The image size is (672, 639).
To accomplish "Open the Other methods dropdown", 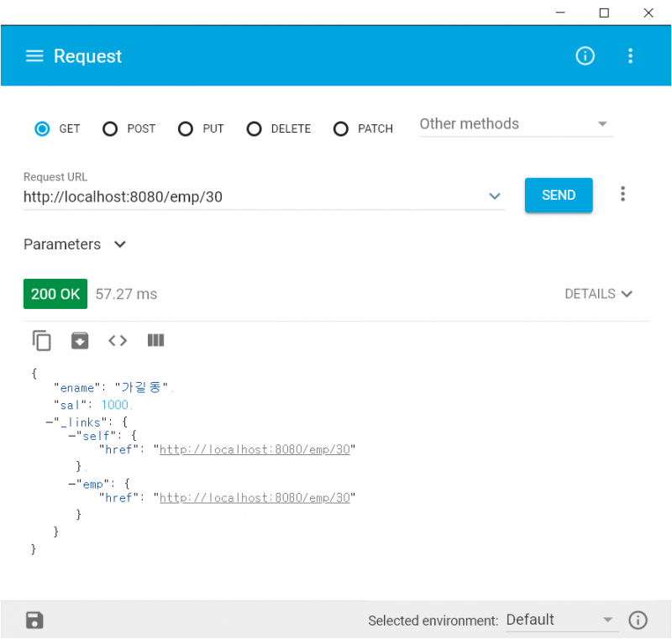I will 517,124.
